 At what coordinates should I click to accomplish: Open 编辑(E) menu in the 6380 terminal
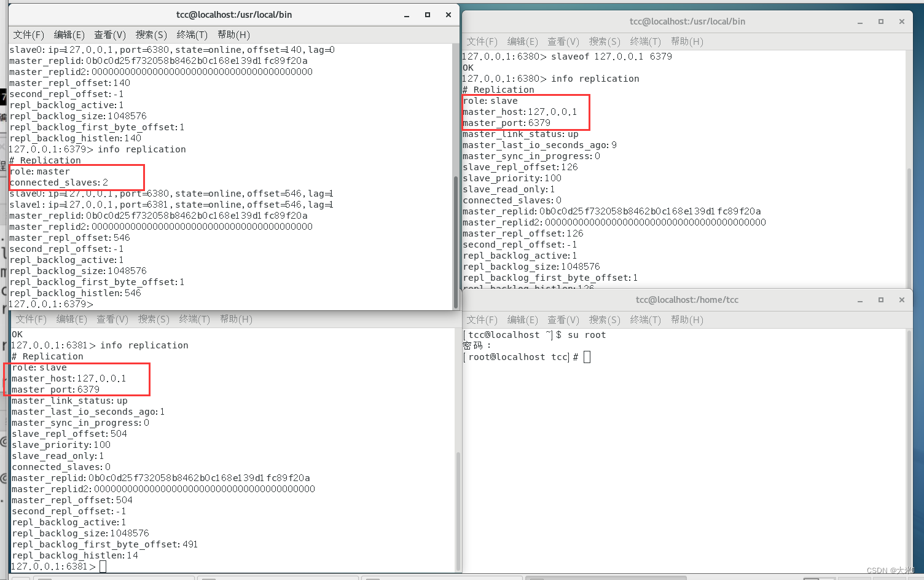[x=523, y=41]
